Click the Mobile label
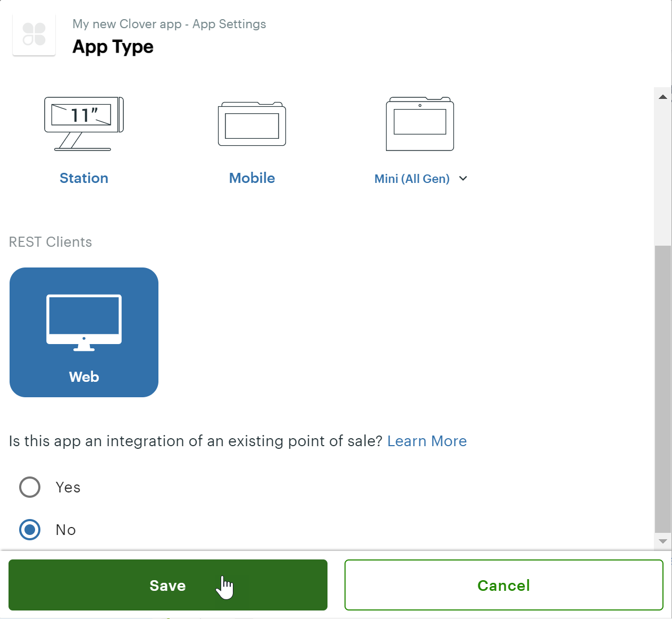The width and height of the screenshot is (672, 619). [252, 178]
